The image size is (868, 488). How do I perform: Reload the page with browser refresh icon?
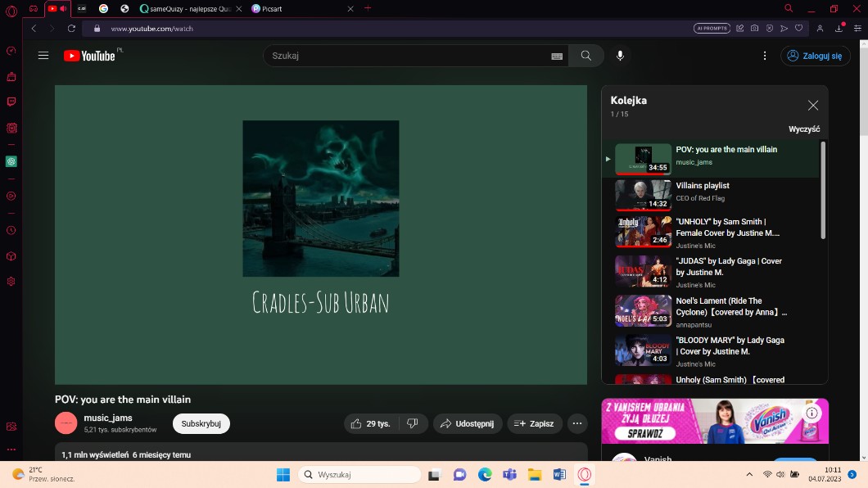[71, 28]
